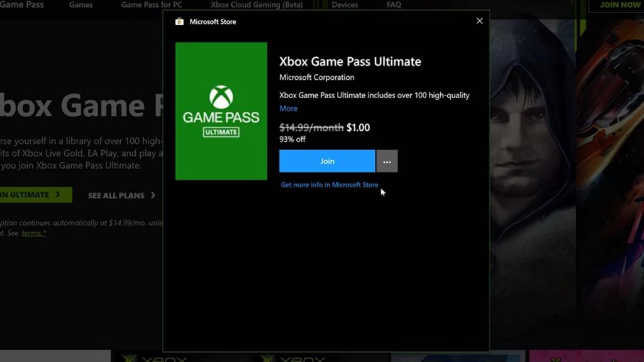
Task: Expand description with the More link
Action: point(288,108)
